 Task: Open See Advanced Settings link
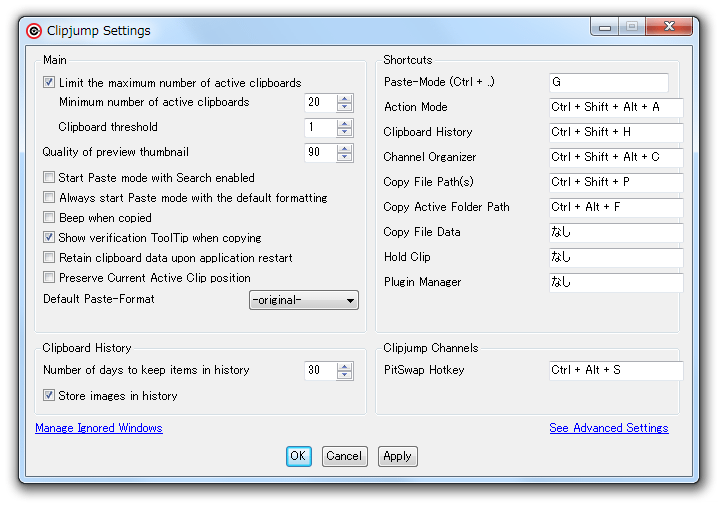609,428
